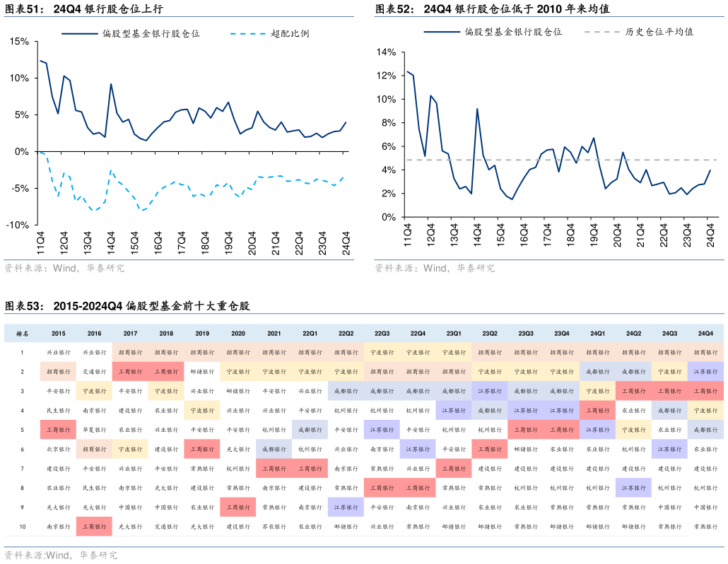
Task: Click the 超配比例 legend entry
Action: (x=290, y=33)
